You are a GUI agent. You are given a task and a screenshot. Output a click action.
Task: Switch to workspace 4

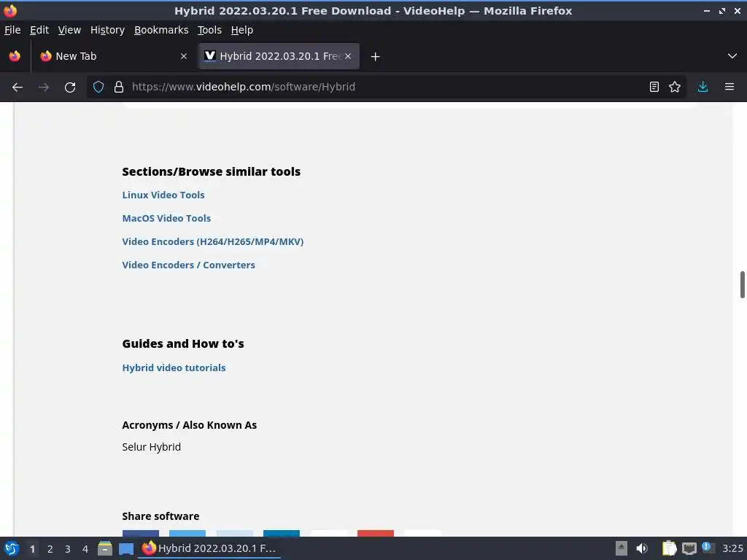[85, 549]
